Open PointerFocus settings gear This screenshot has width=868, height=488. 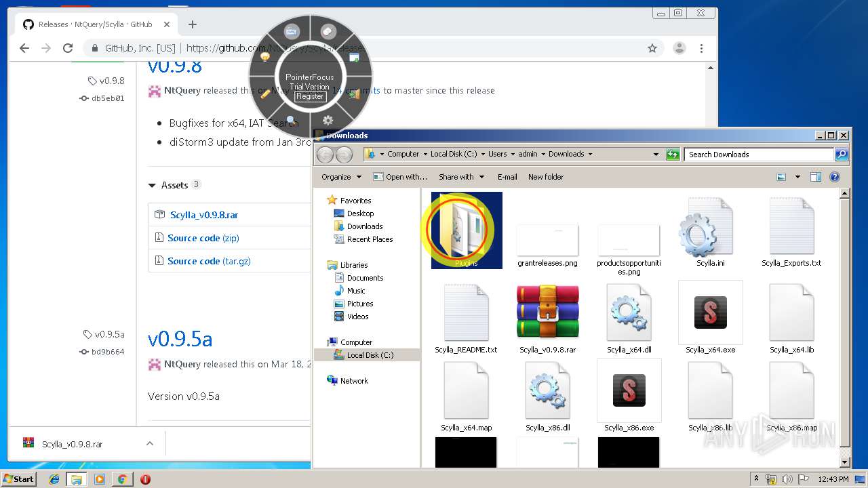328,120
